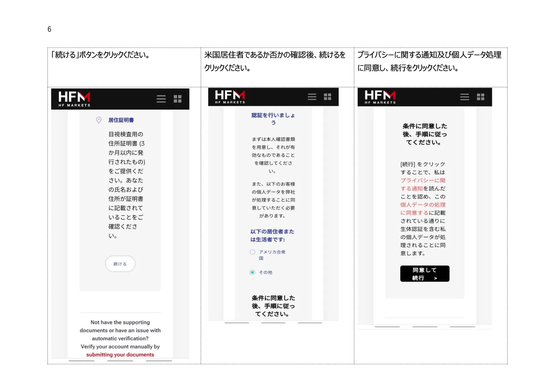Select the その他 radio option
This screenshot has height=392, width=555.
[252, 272]
